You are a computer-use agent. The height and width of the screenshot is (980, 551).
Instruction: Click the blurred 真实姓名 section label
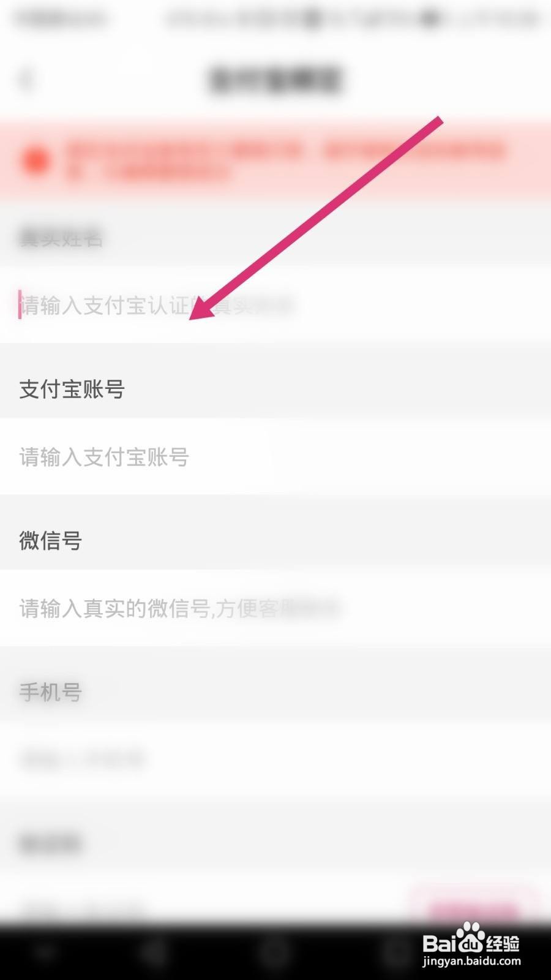pos(61,237)
